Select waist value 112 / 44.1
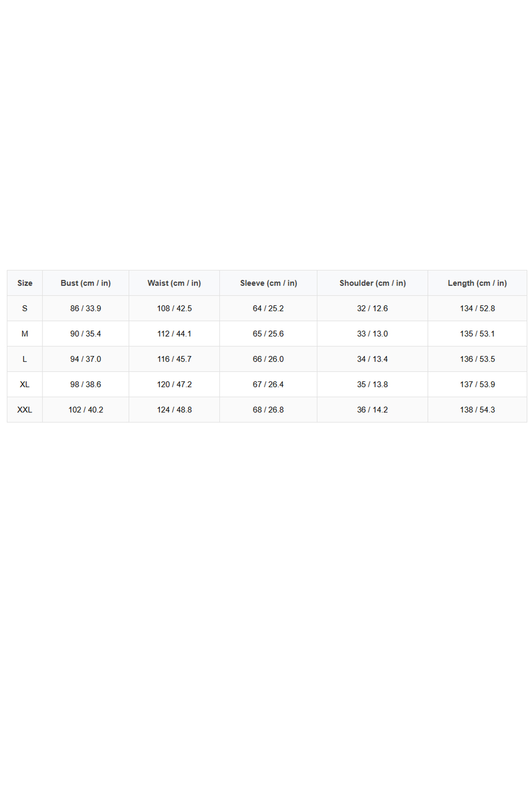Screen dimensions: 532x798 174,334
